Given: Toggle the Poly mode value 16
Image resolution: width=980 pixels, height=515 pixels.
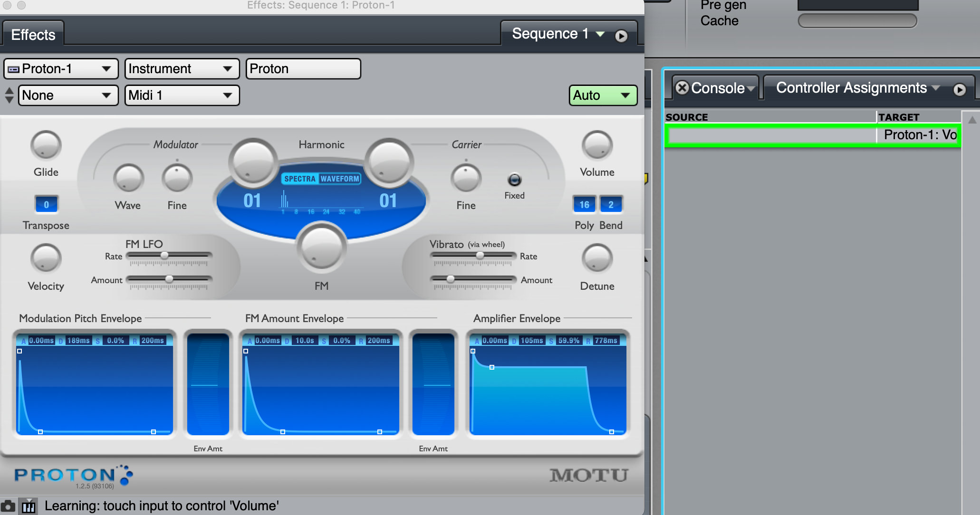Looking at the screenshot, I should [x=584, y=205].
